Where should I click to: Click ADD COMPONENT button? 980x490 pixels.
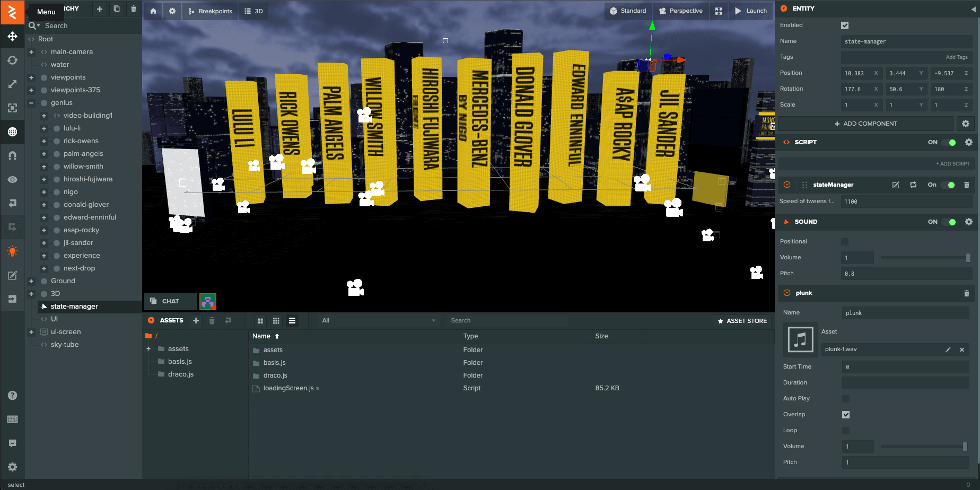[865, 124]
